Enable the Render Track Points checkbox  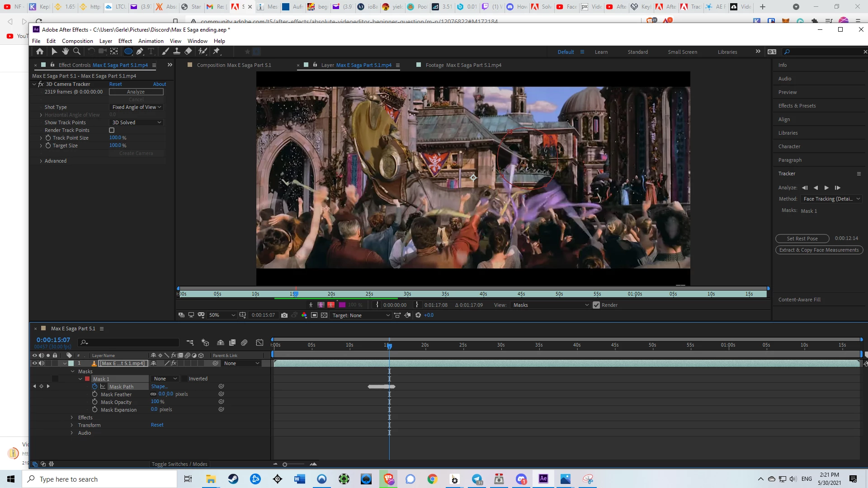pyautogui.click(x=112, y=130)
